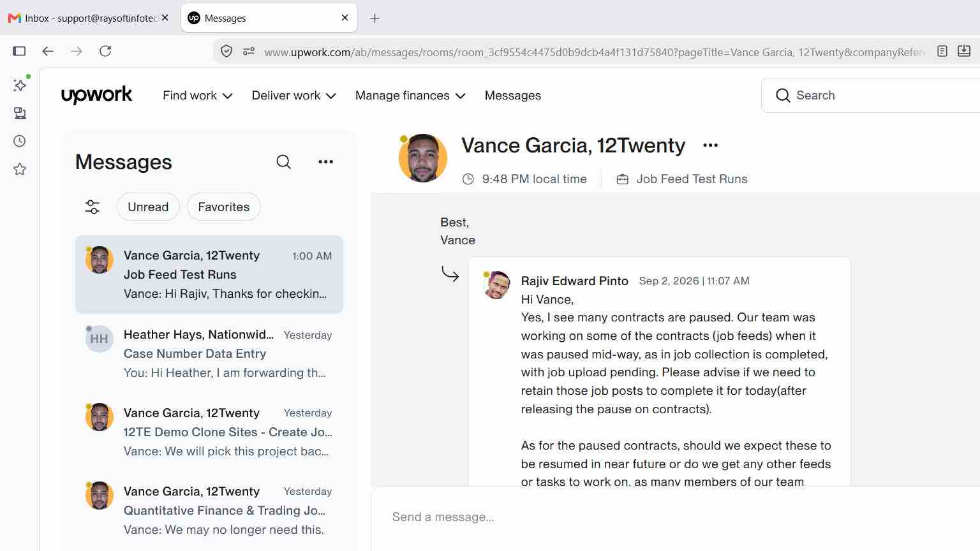The height and width of the screenshot is (551, 980).
Task: Open conversation options next to Vance Garcia title
Action: tap(710, 145)
